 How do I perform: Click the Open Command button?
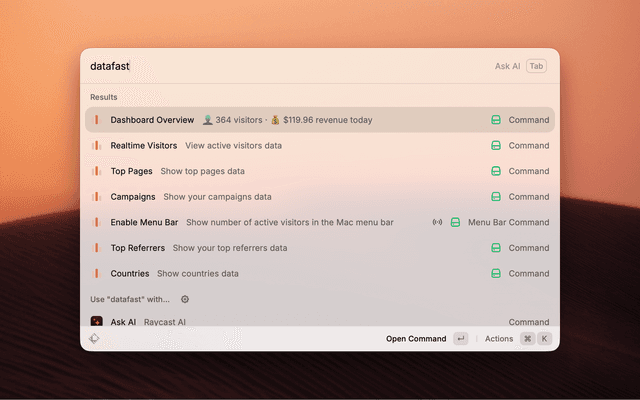pyautogui.click(x=416, y=339)
